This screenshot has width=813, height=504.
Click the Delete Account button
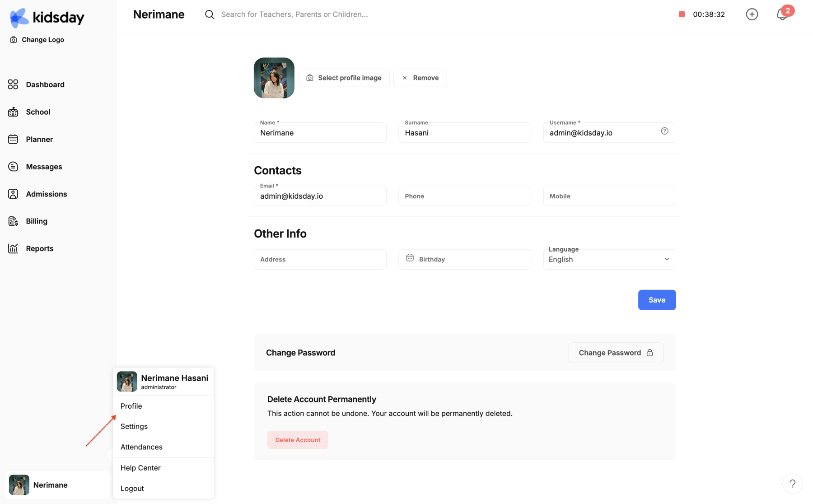pos(298,440)
